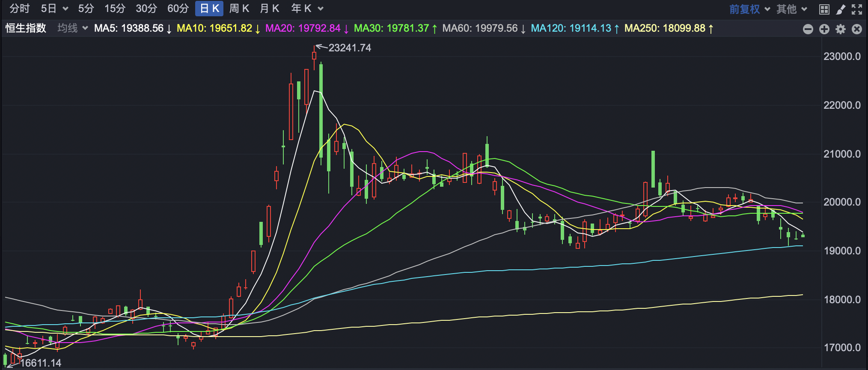Click the MA5: 19388.56 value
This screenshot has width=868, height=370.
(133, 28)
